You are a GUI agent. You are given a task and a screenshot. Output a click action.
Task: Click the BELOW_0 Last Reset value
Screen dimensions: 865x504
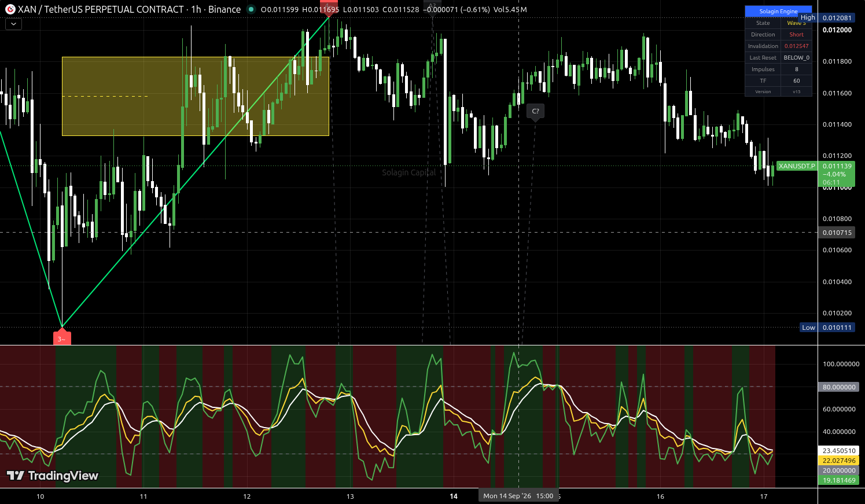[x=797, y=58]
